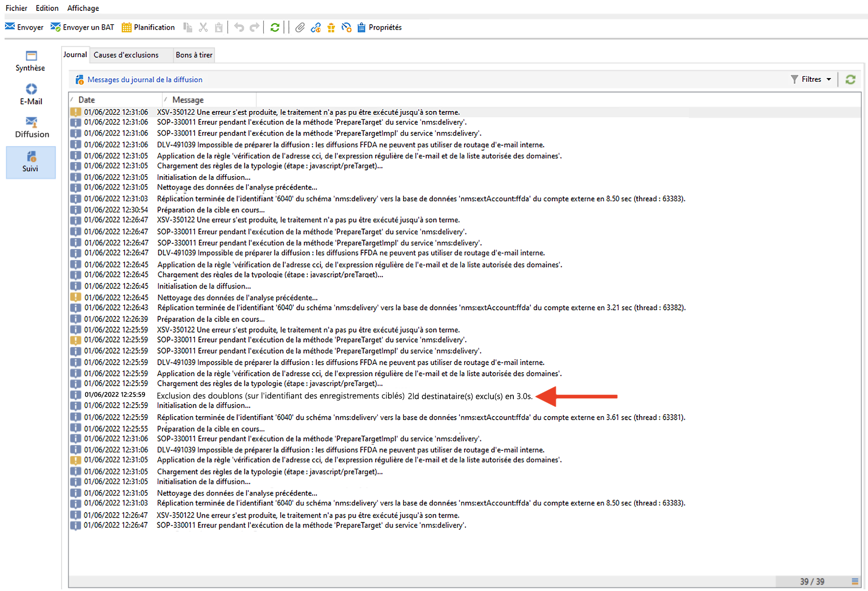Screen dimensions: 868x591
Task: Open the Synthèse sidebar section
Action: [30, 61]
